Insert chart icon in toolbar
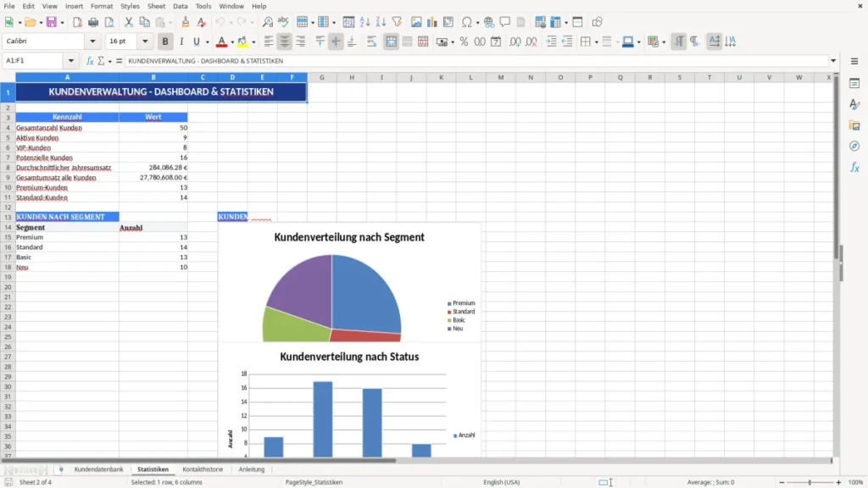The height and width of the screenshot is (488, 868). (432, 22)
